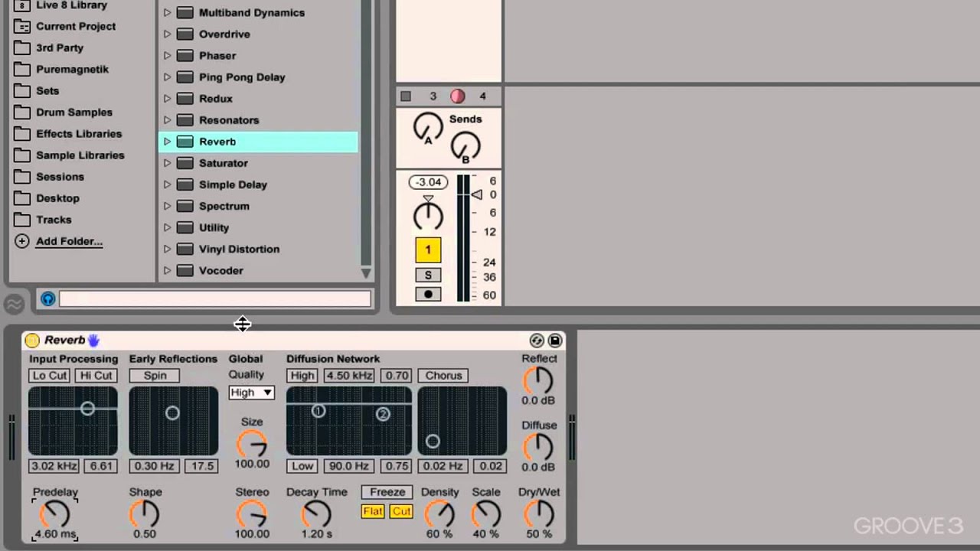
Task: Click the Dry/Wet knob
Action: [539, 514]
